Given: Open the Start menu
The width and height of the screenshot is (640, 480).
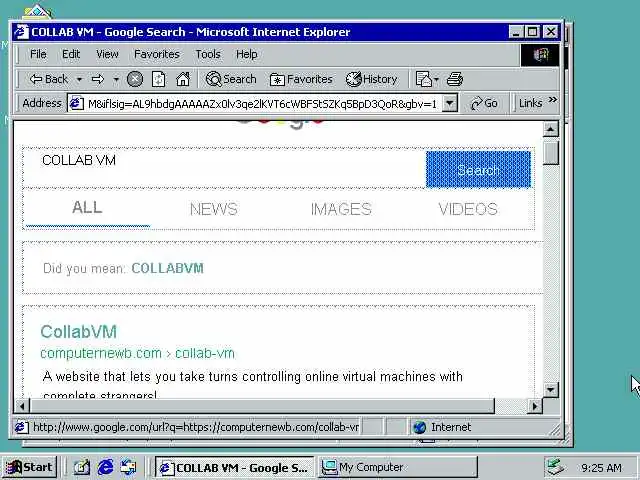Looking at the screenshot, I should pos(29,467).
